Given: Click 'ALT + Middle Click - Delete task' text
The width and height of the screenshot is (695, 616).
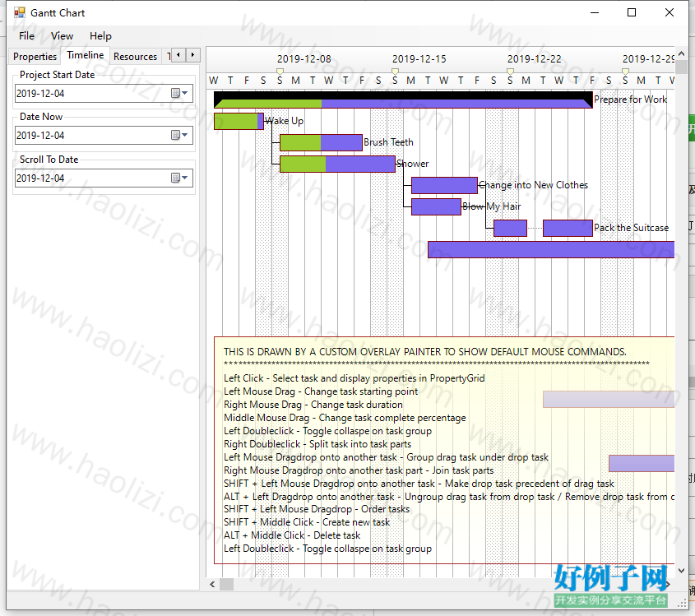Looking at the screenshot, I should 292,535.
